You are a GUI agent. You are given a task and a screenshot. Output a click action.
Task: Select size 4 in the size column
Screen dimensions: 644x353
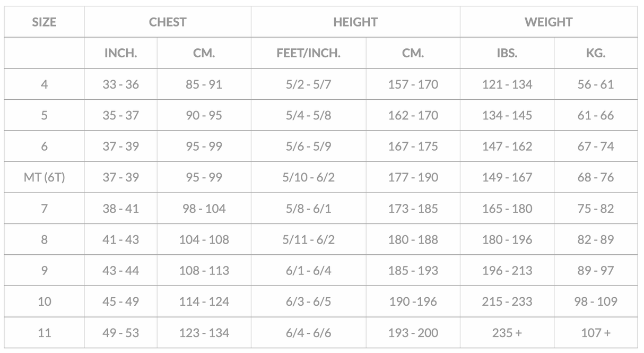pyautogui.click(x=44, y=84)
